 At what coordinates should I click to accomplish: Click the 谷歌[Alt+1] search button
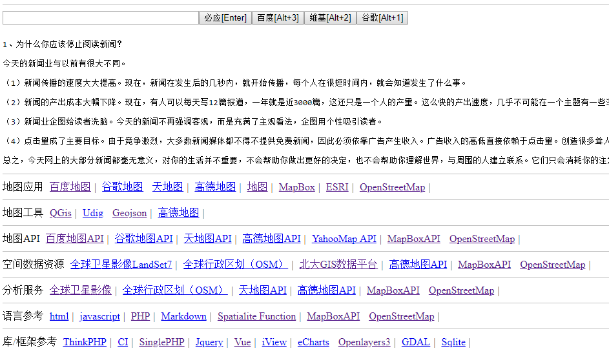tap(382, 18)
